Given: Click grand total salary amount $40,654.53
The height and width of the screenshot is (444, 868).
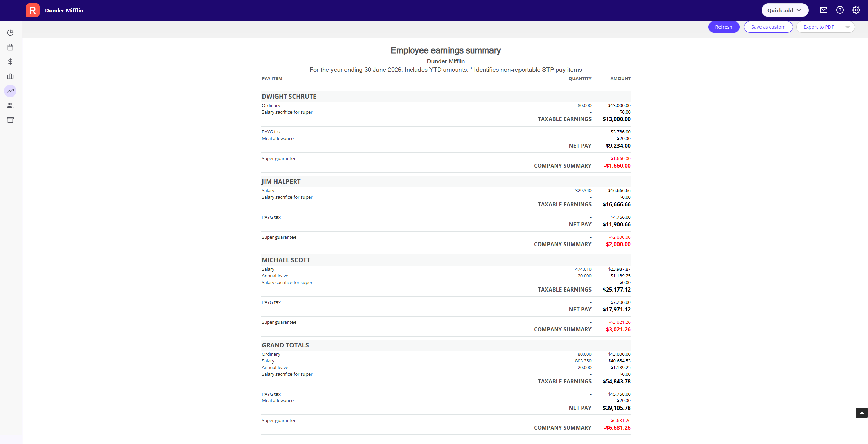Looking at the screenshot, I should pos(620,361).
